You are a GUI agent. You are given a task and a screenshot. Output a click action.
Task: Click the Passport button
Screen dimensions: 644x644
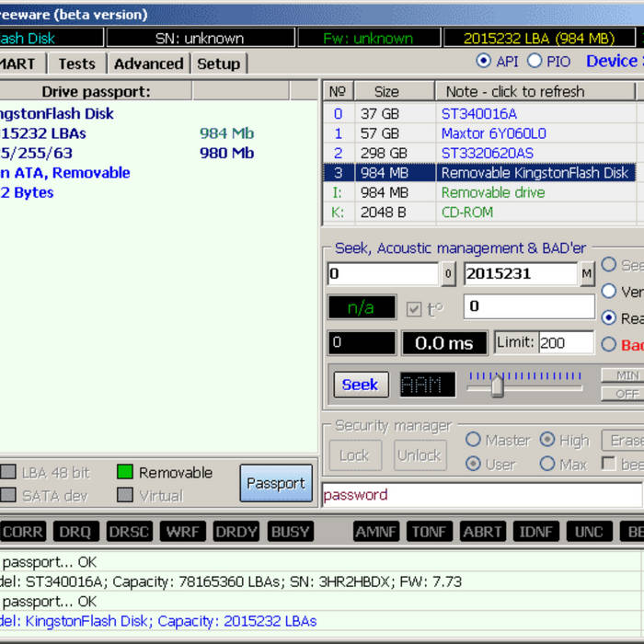click(275, 483)
